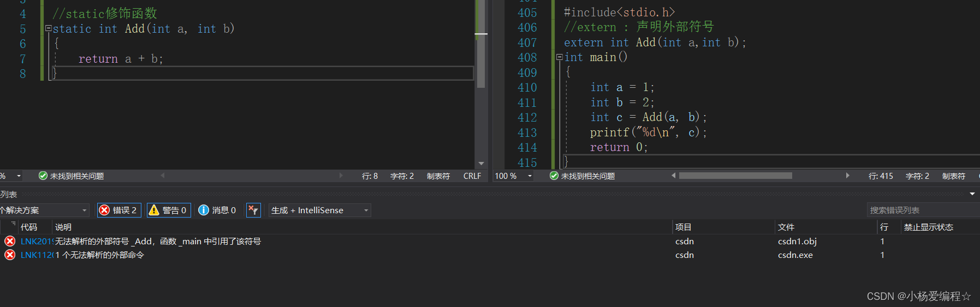Click the #include<stdio.h> line
Screen dimensions: 980x307
point(619,12)
